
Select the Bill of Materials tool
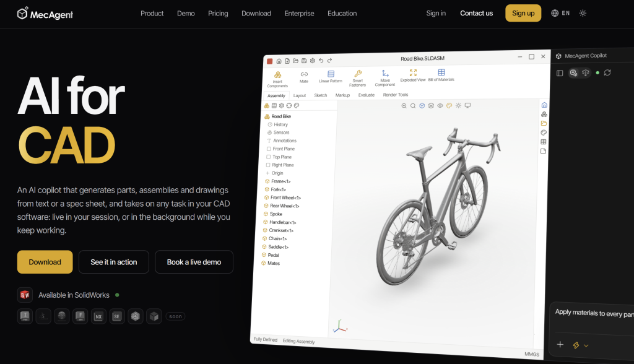(441, 75)
